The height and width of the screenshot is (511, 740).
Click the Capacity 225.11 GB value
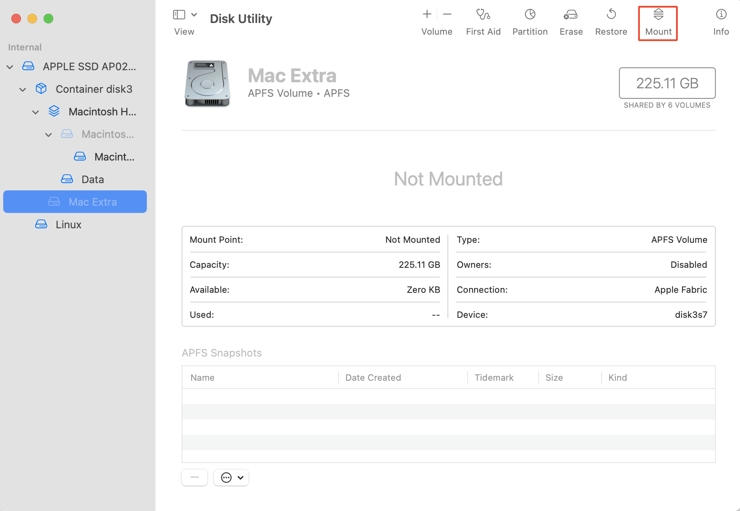tap(419, 265)
